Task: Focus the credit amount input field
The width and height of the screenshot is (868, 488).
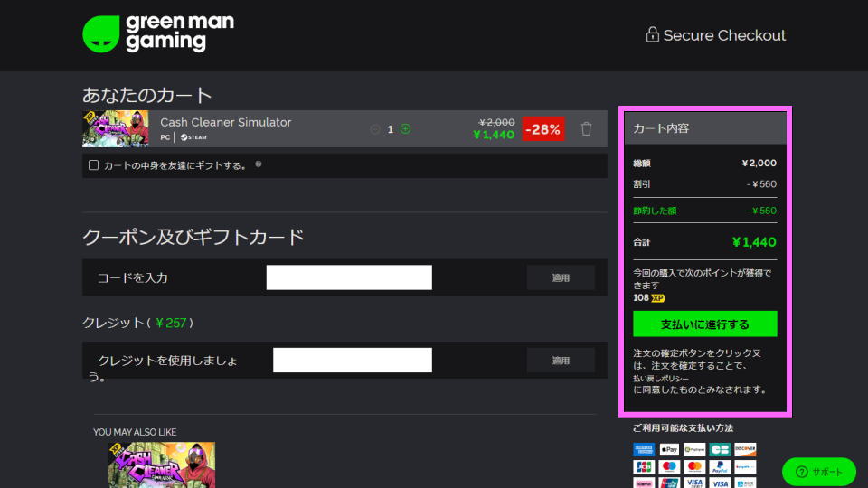Action: click(352, 361)
